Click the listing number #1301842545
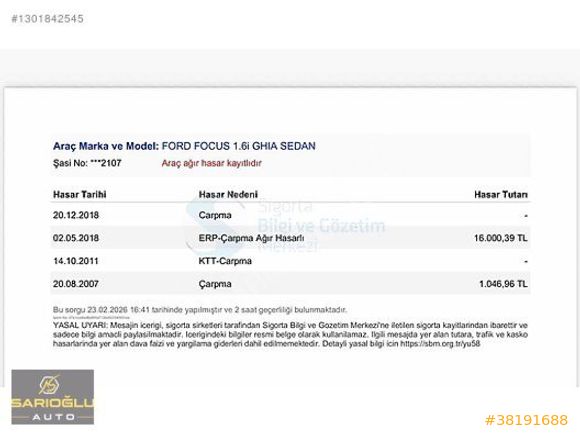Screen dimensions: 580x435 tap(47, 19)
